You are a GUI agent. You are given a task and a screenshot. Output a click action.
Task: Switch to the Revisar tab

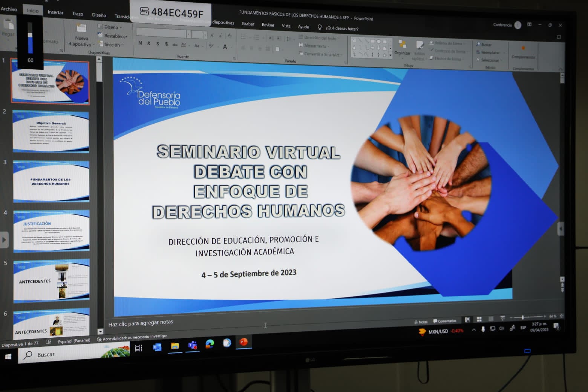[x=268, y=25]
